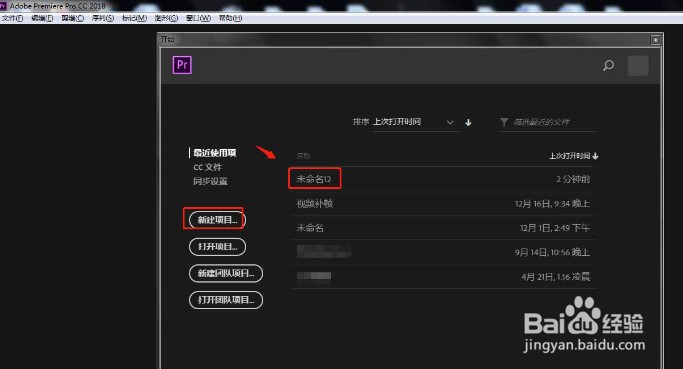This screenshot has width=683, height=369.
Task: Open the 图形(G) menu
Action: click(x=166, y=18)
